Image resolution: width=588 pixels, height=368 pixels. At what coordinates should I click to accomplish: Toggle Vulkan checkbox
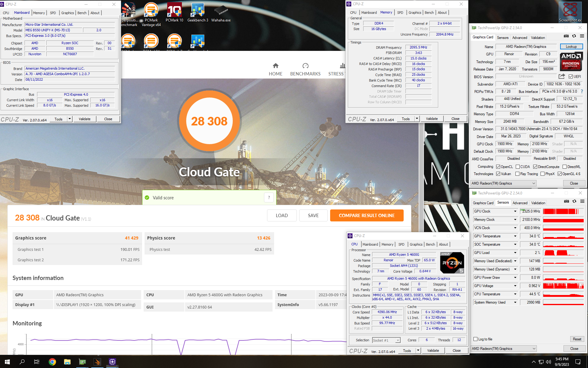[498, 174]
